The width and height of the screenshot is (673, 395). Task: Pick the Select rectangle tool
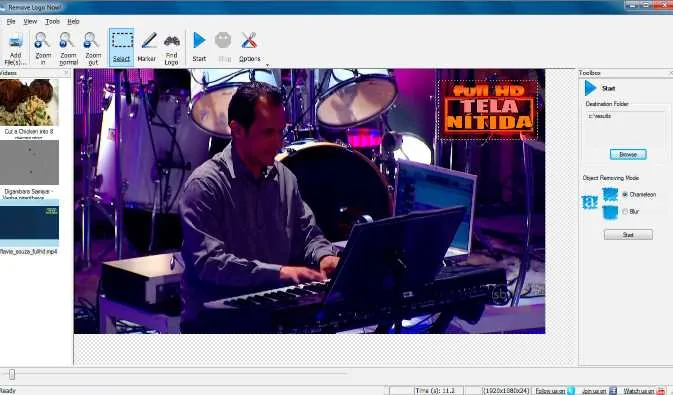(121, 47)
